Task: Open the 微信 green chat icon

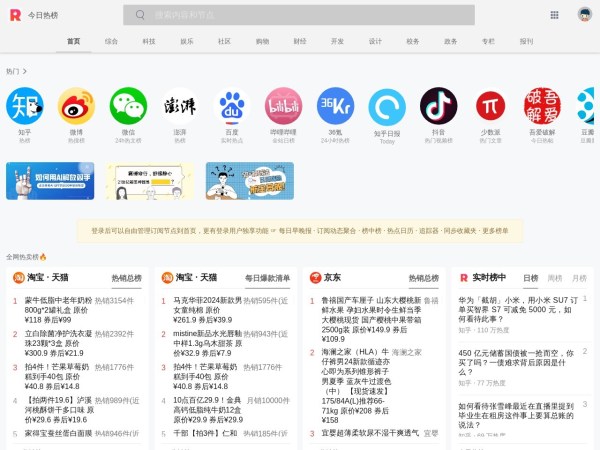Action: pyautogui.click(x=128, y=106)
